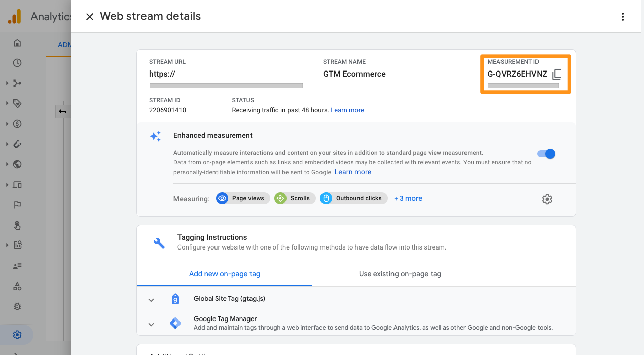
Task: Click the Conversions touch icon in sidebar
Action: tap(17, 225)
